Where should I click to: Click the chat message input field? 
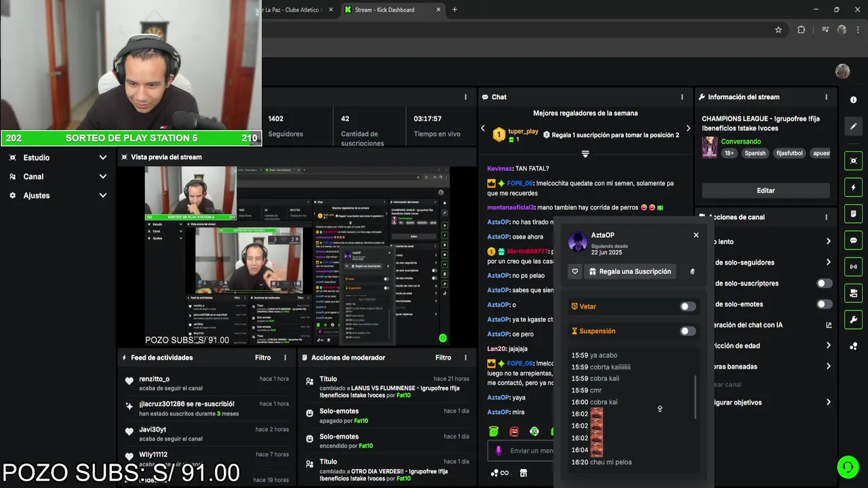point(521,451)
